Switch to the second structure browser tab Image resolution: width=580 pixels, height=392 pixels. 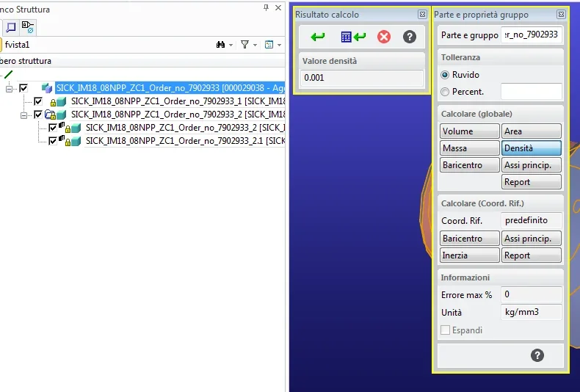28,27
